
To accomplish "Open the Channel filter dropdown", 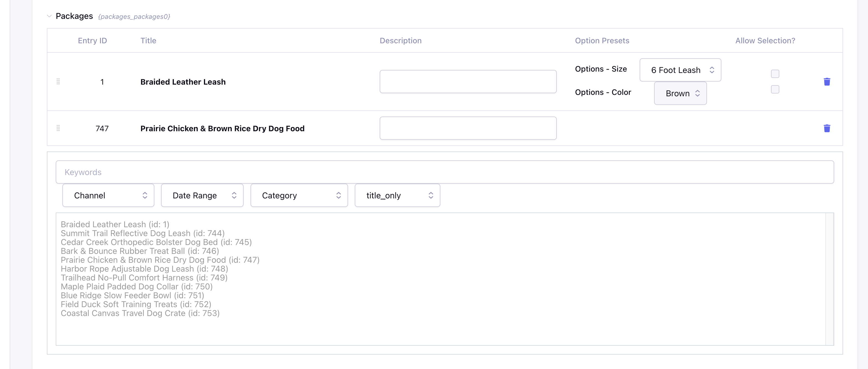I will pos(108,195).
